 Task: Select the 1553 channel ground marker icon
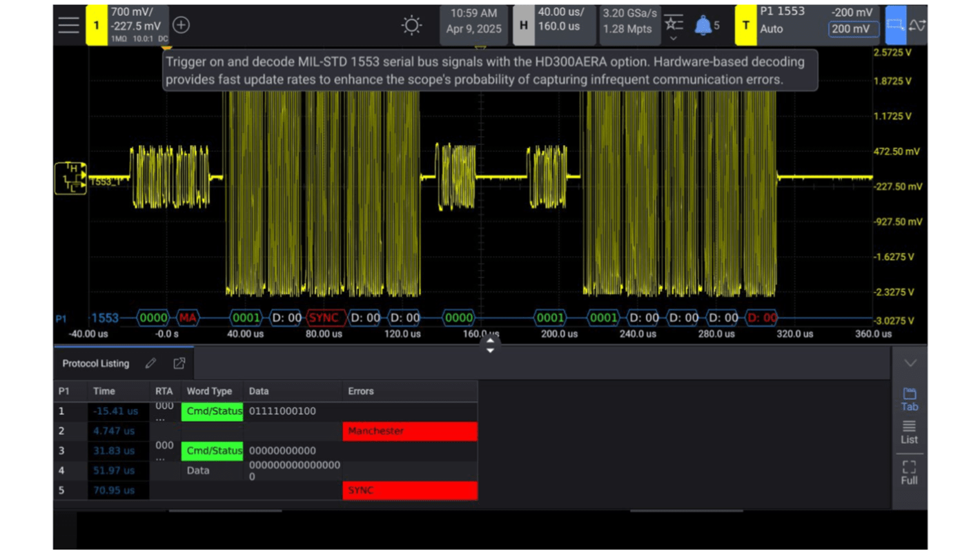pyautogui.click(x=70, y=178)
